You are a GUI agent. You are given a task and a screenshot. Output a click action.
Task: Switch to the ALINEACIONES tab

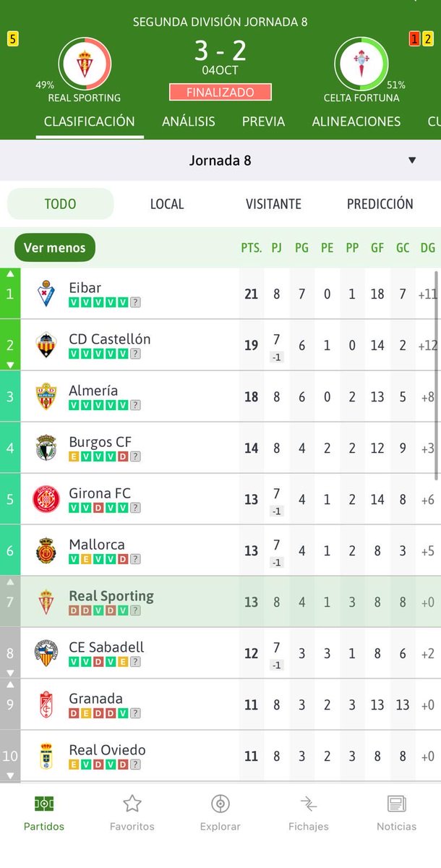click(356, 122)
